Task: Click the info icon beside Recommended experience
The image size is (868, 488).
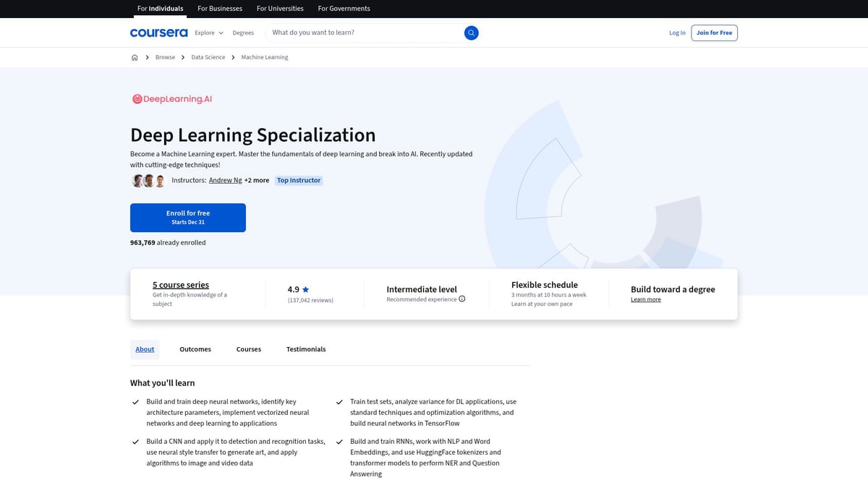Action: tap(462, 299)
